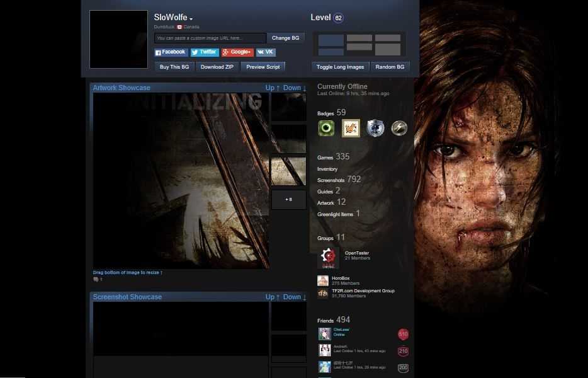Open the Guides 2 link

coord(329,191)
